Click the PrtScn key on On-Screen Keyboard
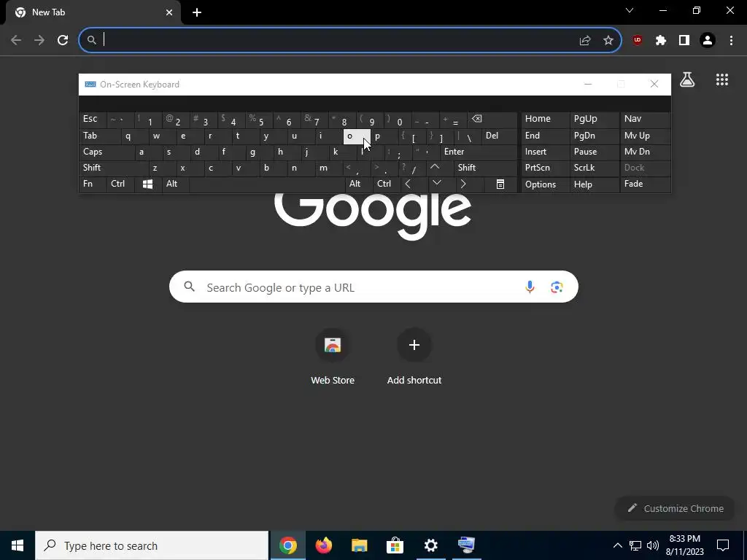 click(546, 168)
